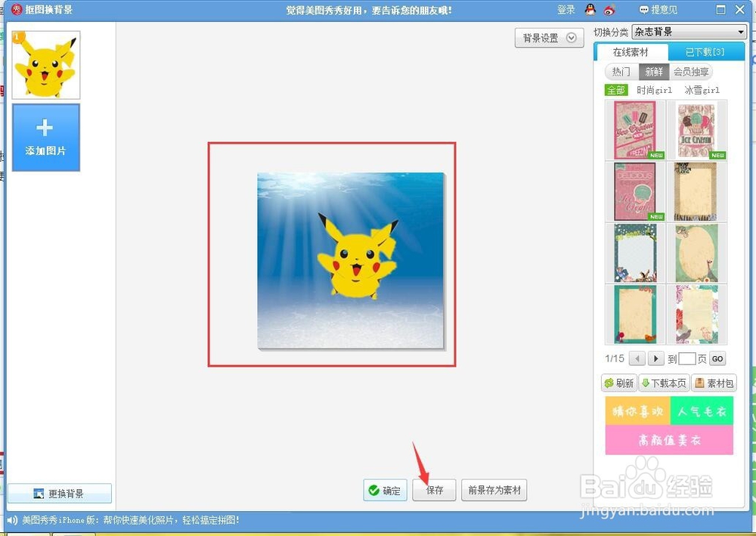Select the 热门 filter tab
Screen dimensions: 756x536
[x=621, y=72]
